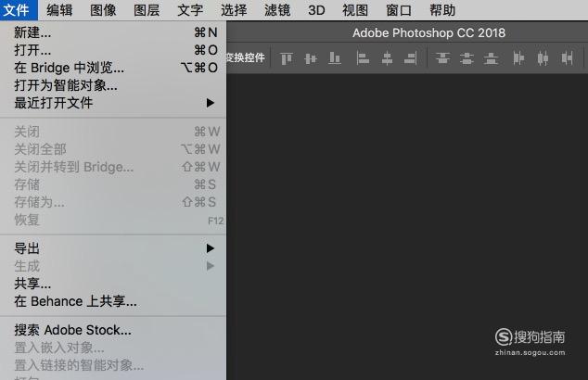The image size is (588, 380).
Task: Click the 存储为... menu item
Action: [113, 202]
